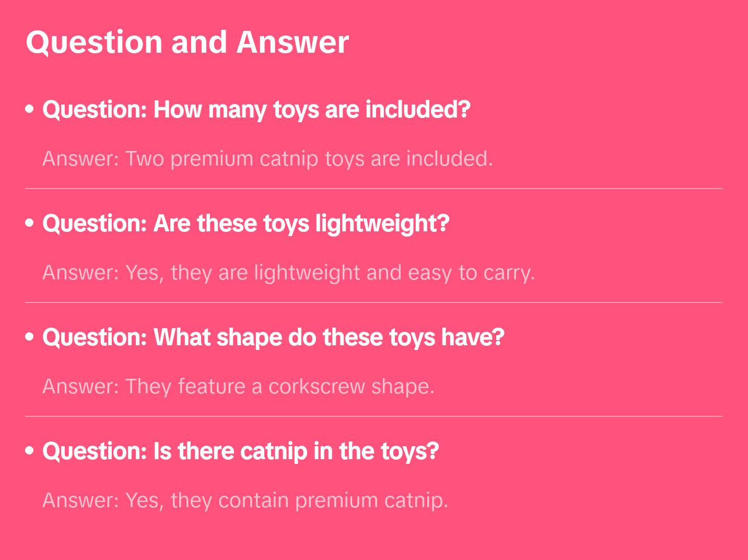Click the divider line below the first answer
This screenshot has height=560, width=748.
point(373,189)
